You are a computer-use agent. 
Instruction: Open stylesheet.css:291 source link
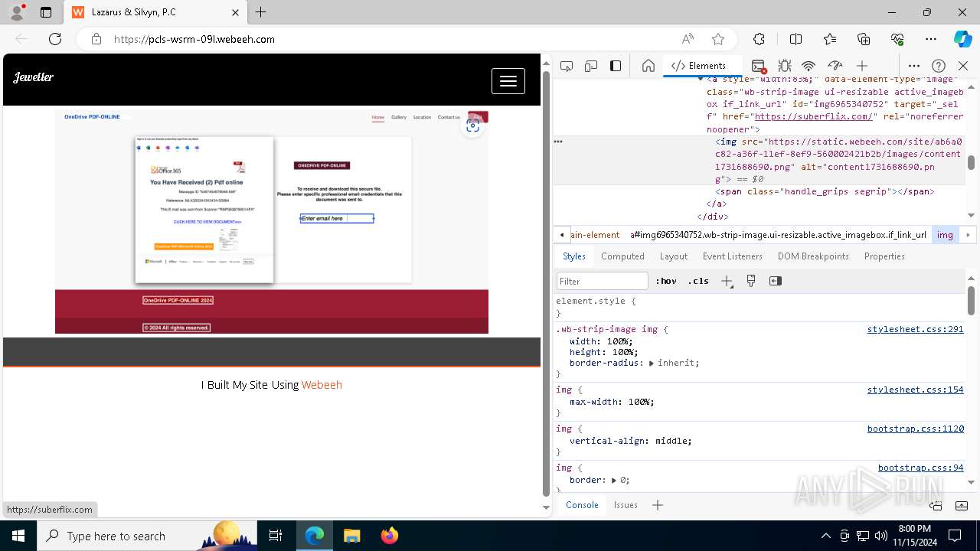[915, 329]
